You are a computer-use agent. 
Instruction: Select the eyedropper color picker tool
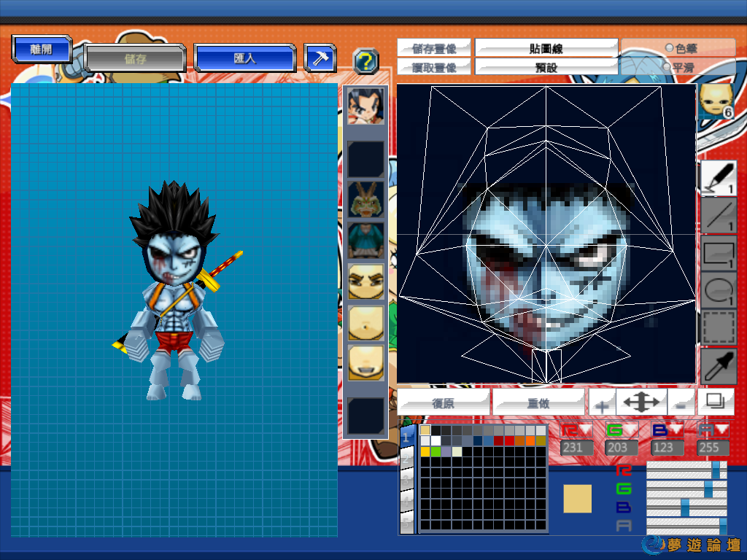[x=719, y=365]
